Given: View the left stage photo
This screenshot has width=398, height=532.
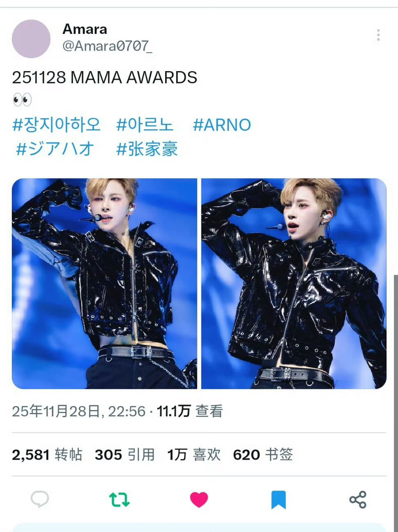Looking at the screenshot, I should (105, 284).
